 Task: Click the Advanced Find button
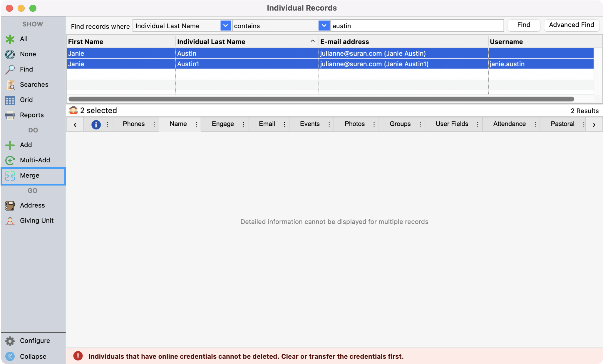click(571, 25)
